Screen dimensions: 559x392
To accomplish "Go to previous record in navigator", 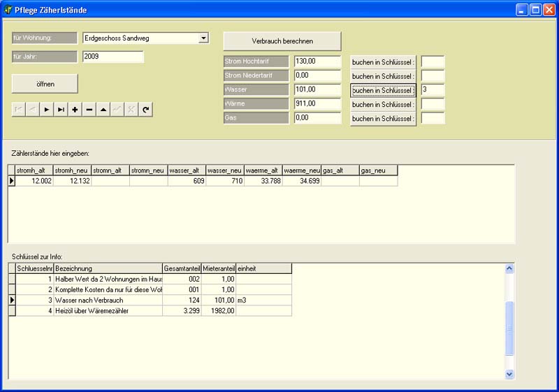I will (32, 110).
